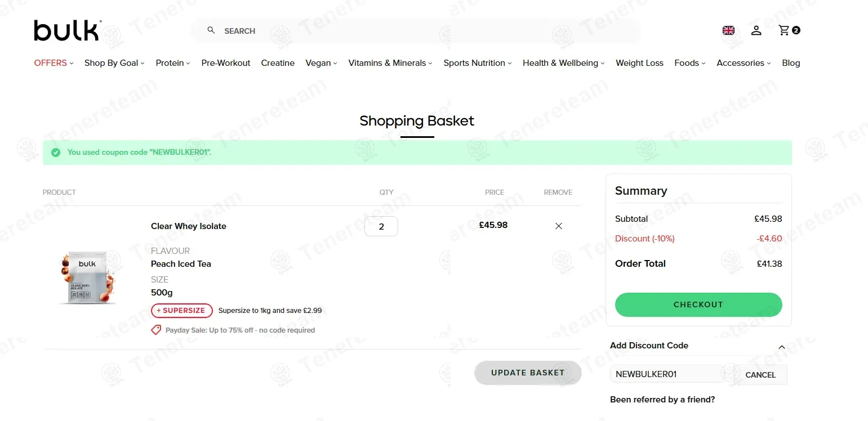
Task: Click the search magnifier icon
Action: pos(211,30)
